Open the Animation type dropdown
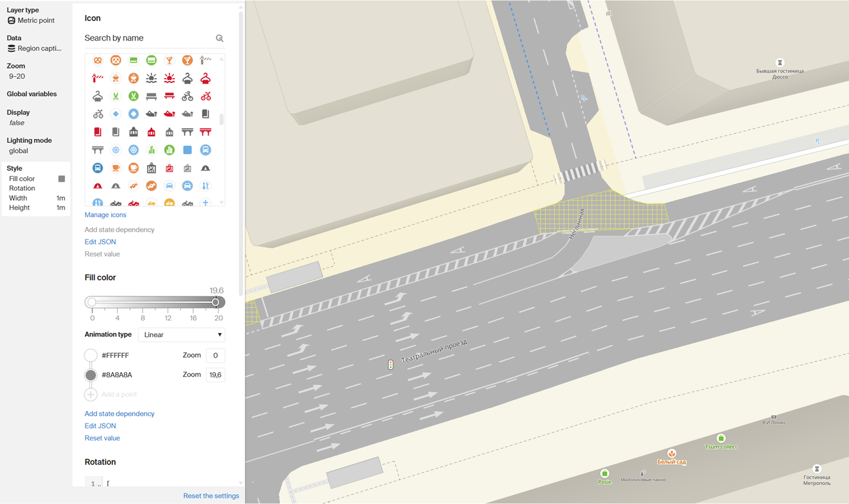The height and width of the screenshot is (504, 849). point(182,335)
